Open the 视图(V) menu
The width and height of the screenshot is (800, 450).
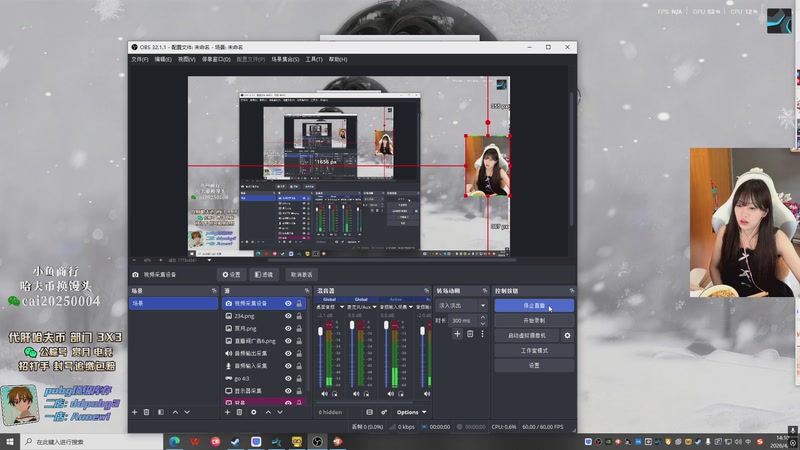point(186,60)
